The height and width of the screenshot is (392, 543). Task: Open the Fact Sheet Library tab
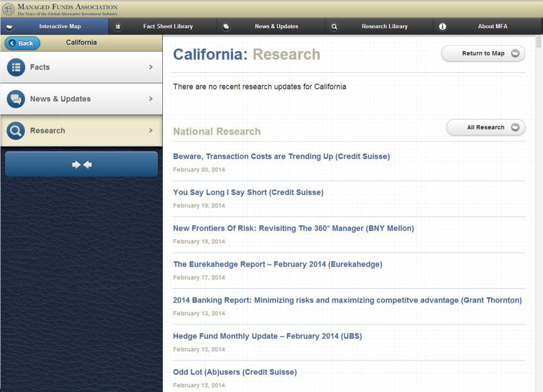pyautogui.click(x=162, y=26)
